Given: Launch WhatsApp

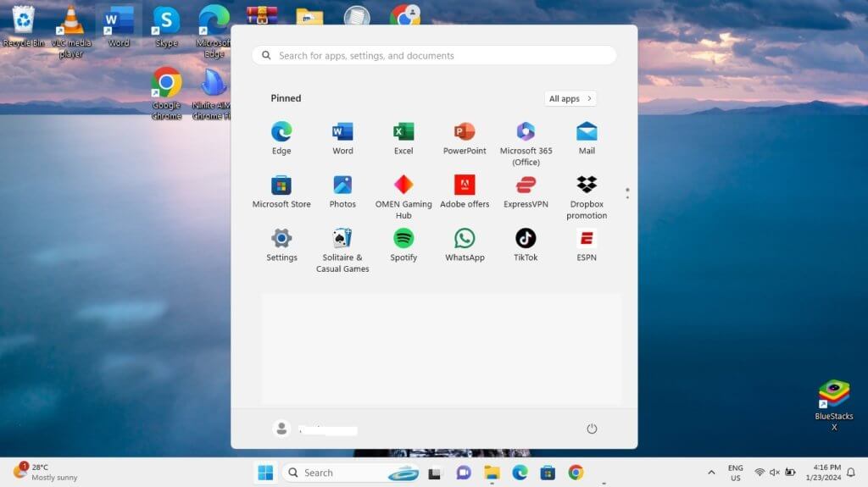Looking at the screenshot, I should click(x=465, y=245).
